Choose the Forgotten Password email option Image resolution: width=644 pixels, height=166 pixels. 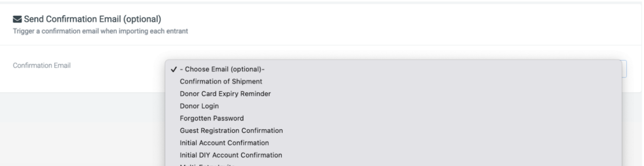pos(393,118)
